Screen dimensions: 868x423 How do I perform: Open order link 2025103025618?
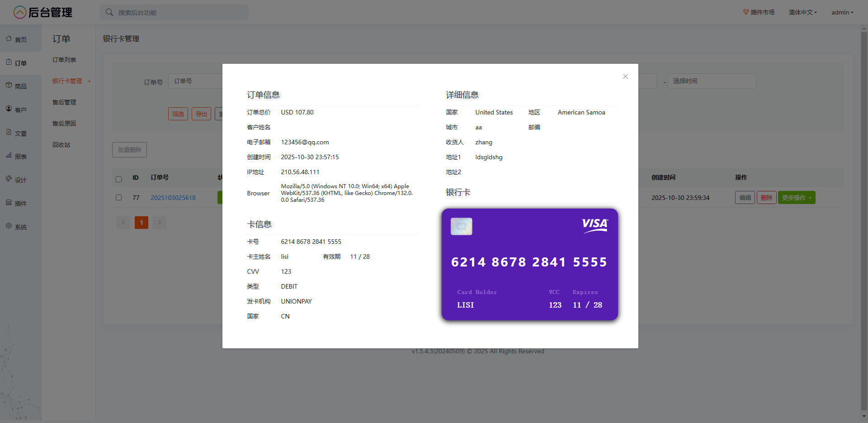[x=173, y=198]
